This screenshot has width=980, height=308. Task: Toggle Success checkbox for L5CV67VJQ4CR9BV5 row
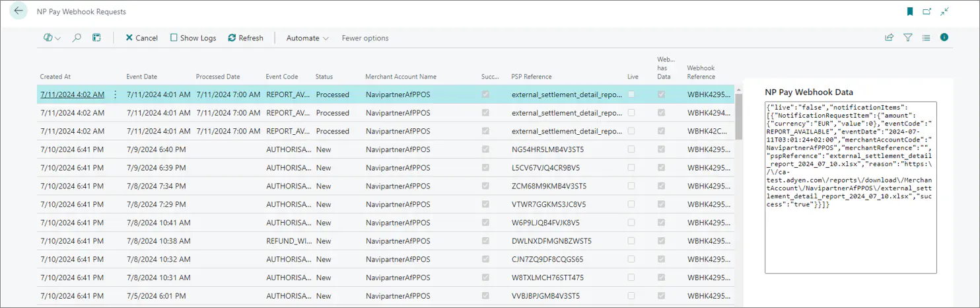click(x=487, y=168)
